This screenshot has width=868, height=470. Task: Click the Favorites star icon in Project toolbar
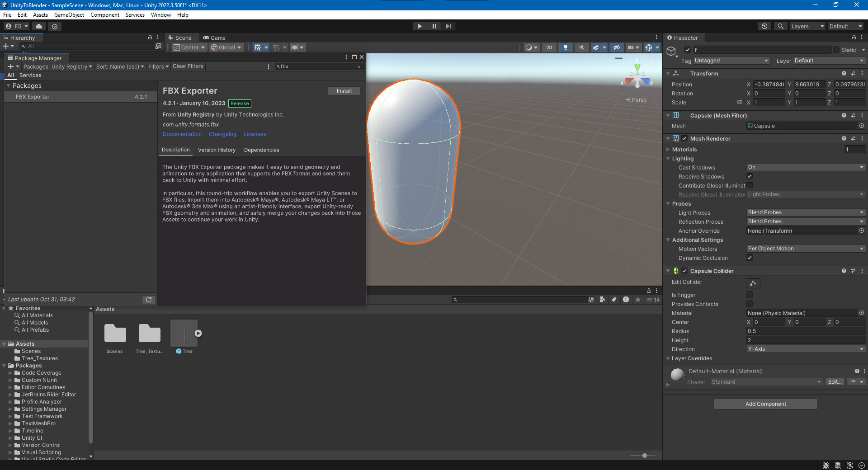click(638, 300)
